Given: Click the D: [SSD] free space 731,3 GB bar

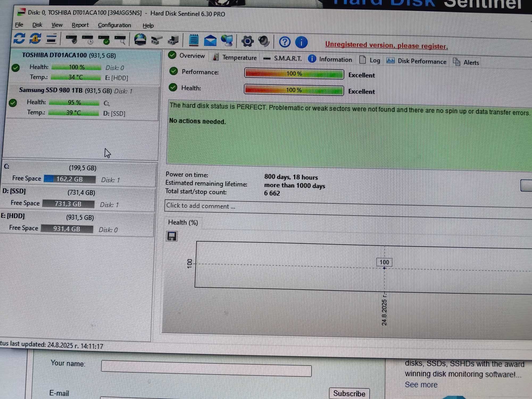Looking at the screenshot, I should (68, 204).
